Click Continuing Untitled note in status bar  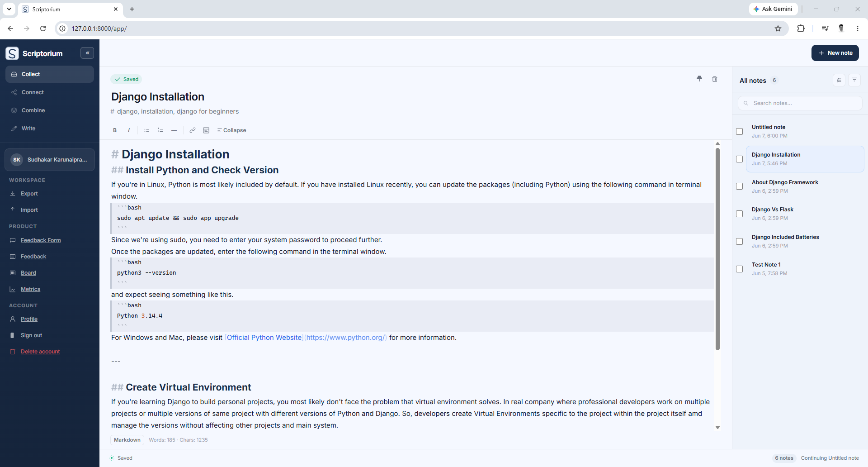830,458
